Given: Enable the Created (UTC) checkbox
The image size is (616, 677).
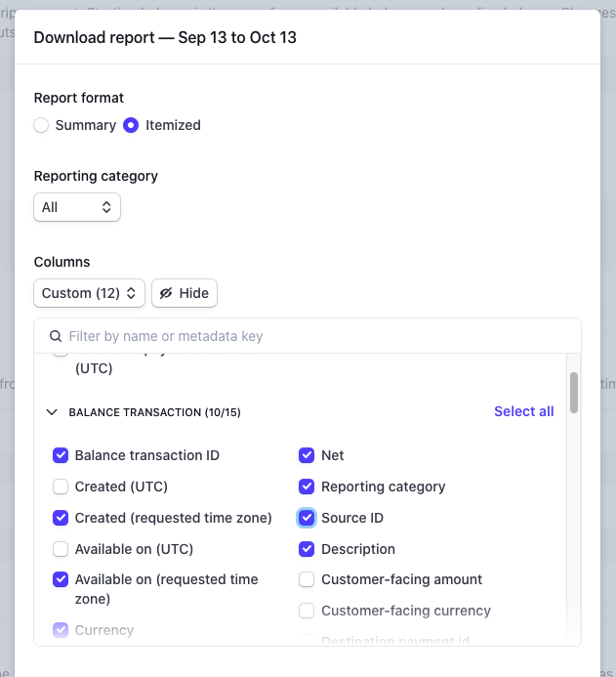Looking at the screenshot, I should point(61,487).
